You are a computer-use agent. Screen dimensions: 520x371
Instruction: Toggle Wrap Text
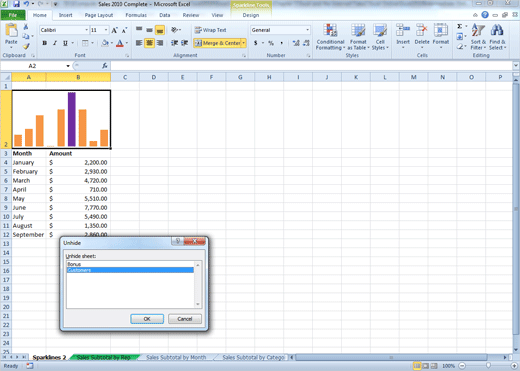pos(211,30)
